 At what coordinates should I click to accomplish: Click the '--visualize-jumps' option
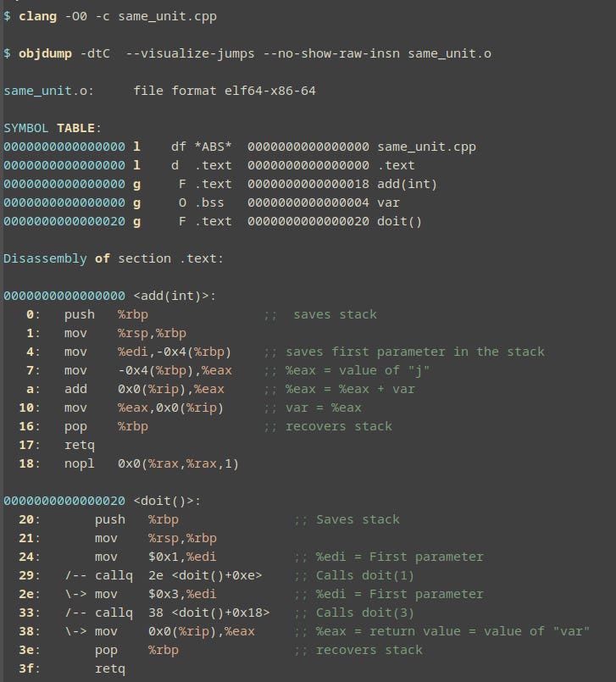190,53
